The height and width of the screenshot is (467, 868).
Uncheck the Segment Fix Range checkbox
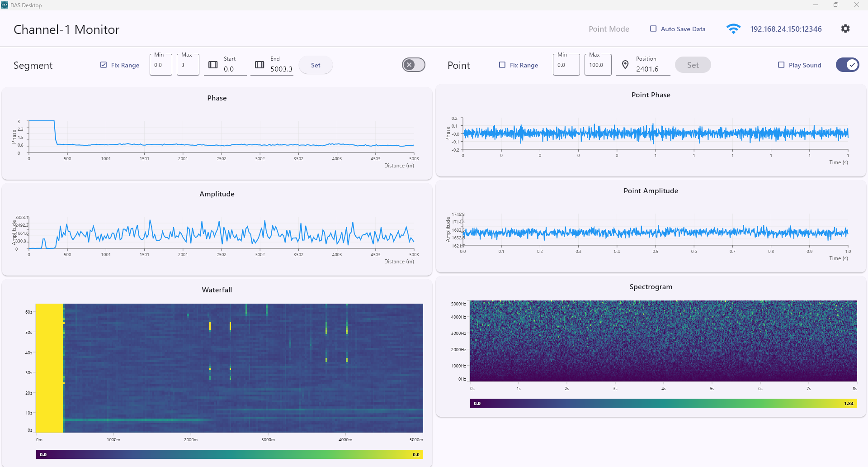104,65
